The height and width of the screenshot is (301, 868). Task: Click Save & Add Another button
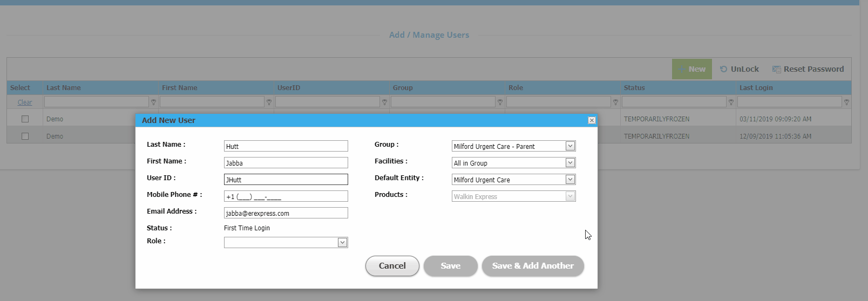pyautogui.click(x=533, y=266)
